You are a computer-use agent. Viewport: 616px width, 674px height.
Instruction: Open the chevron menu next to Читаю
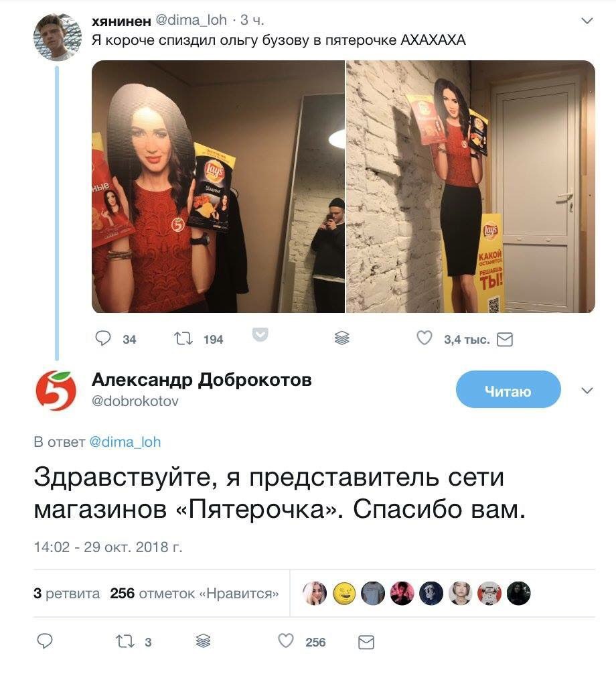(x=587, y=391)
